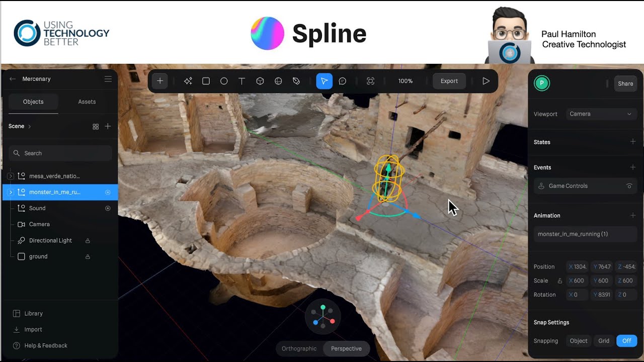Viewport: 644px width, 362px height.
Task: Click the Search objects field
Action: 60,153
